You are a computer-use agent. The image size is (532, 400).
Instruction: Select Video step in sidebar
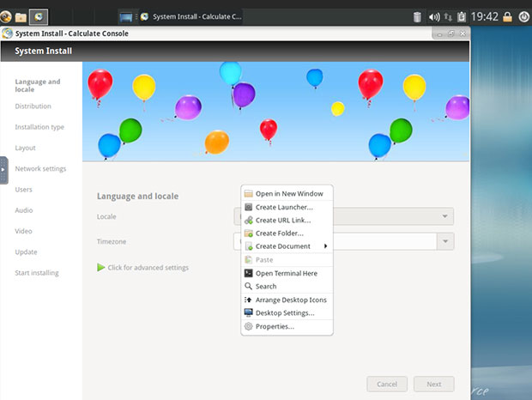tap(23, 231)
